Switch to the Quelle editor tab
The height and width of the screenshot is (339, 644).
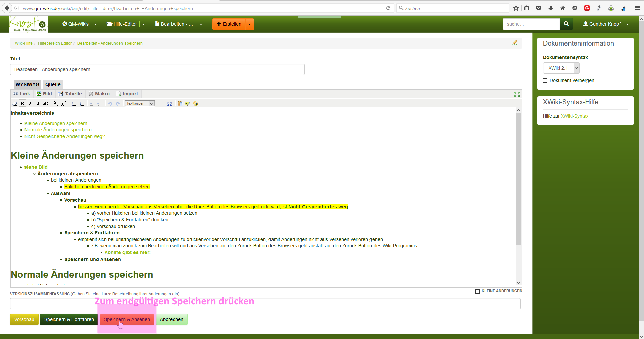53,84
